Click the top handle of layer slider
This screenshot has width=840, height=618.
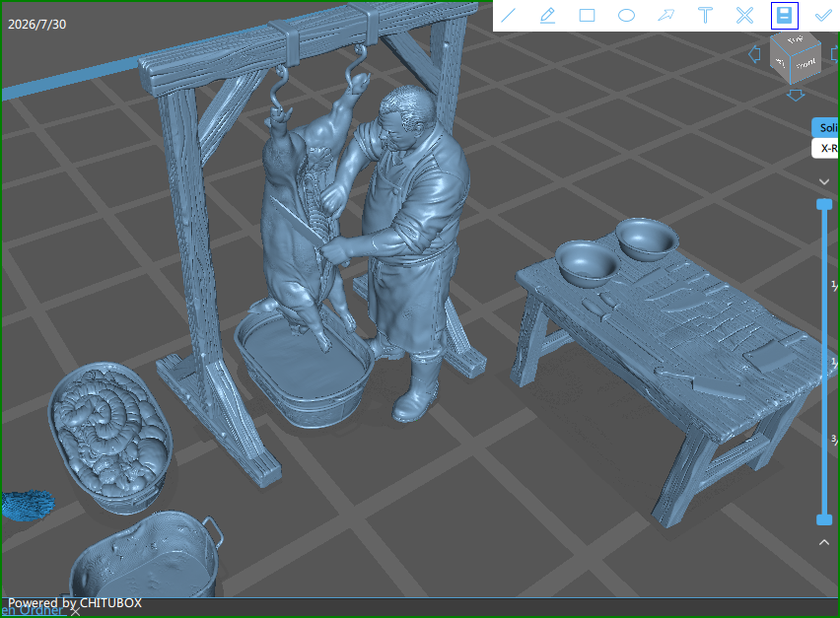click(x=824, y=204)
